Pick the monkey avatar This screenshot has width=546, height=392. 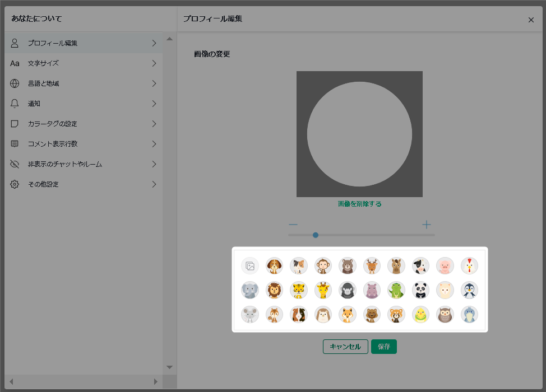tap(323, 266)
